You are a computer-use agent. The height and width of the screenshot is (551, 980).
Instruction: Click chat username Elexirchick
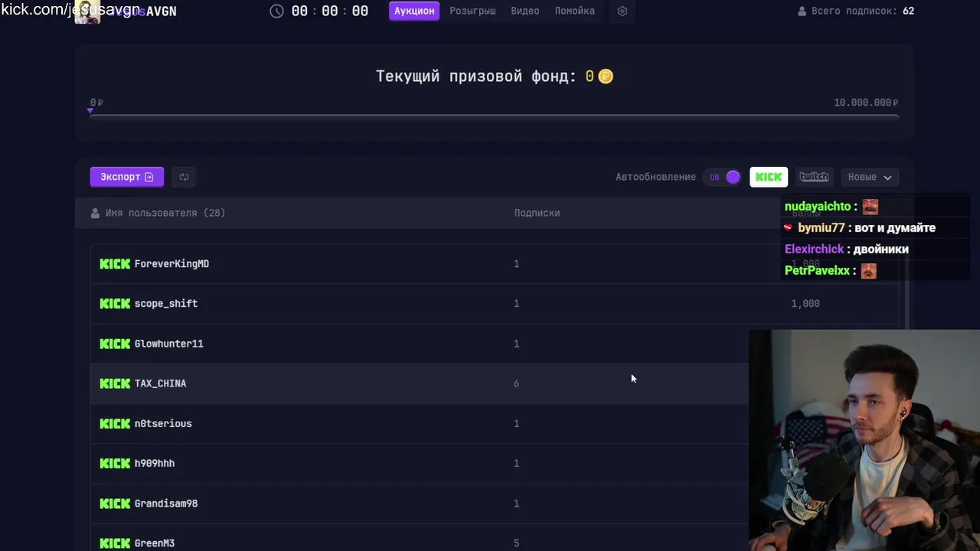(x=814, y=249)
